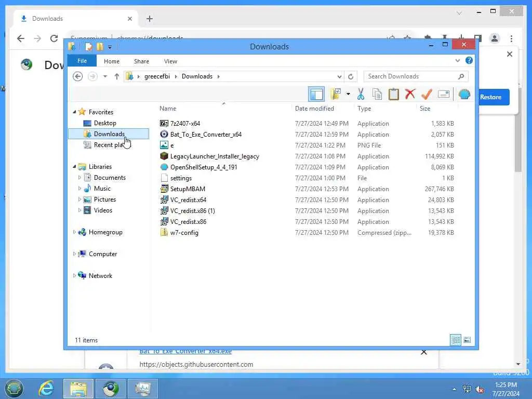Click the Up one level arrow
Image resolution: width=532 pixels, height=399 pixels.
pyautogui.click(x=117, y=76)
